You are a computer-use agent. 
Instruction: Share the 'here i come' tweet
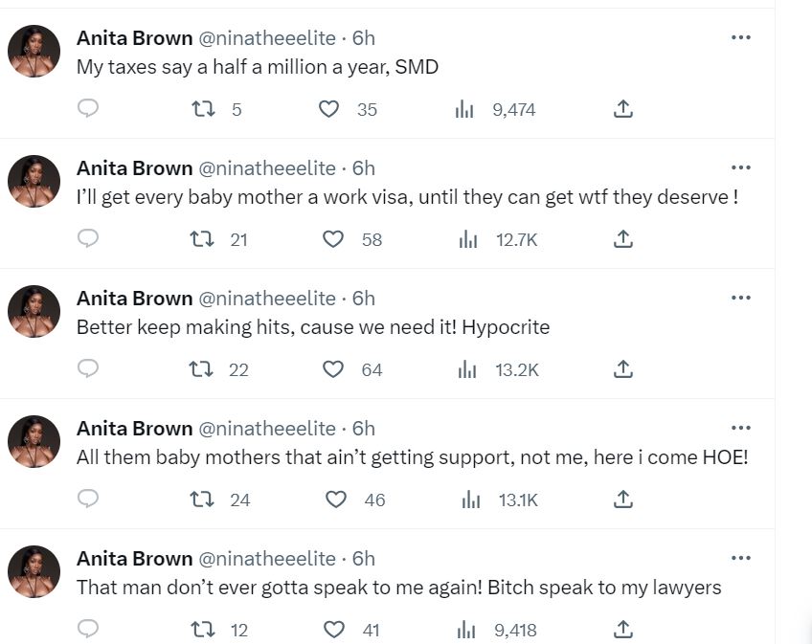(x=622, y=500)
